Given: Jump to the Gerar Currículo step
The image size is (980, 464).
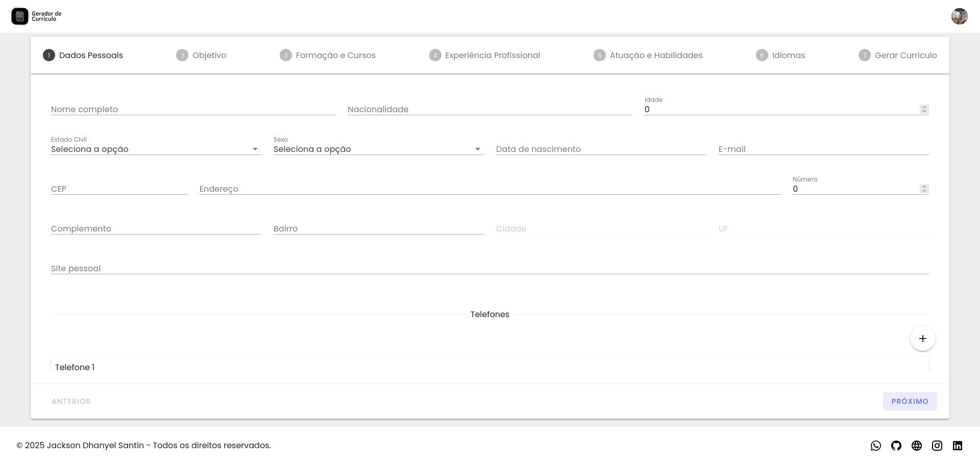Looking at the screenshot, I should [x=897, y=55].
